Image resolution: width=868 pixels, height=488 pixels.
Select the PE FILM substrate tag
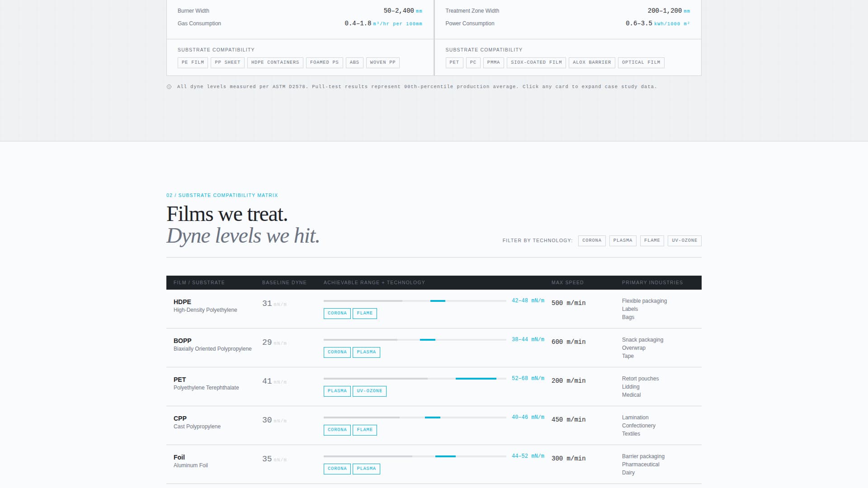click(192, 62)
